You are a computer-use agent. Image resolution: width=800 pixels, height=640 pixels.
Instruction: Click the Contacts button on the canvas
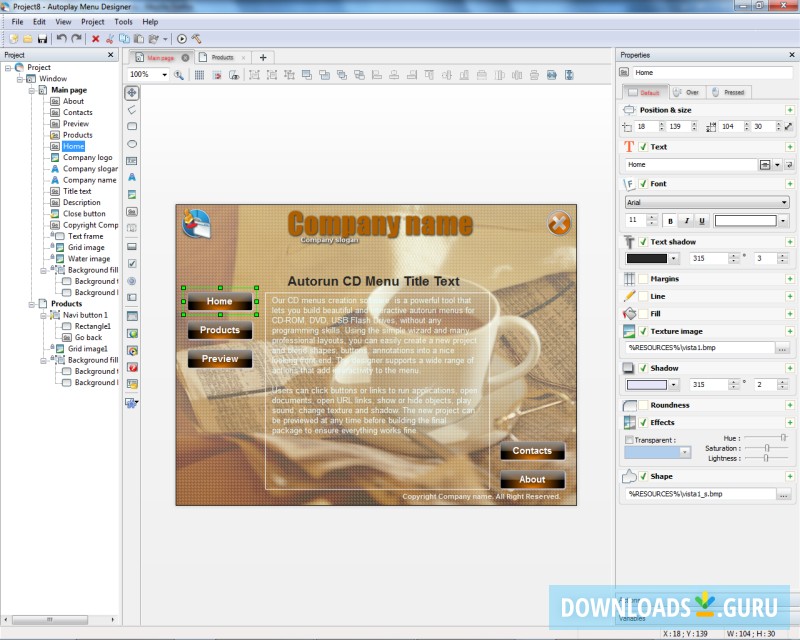532,451
